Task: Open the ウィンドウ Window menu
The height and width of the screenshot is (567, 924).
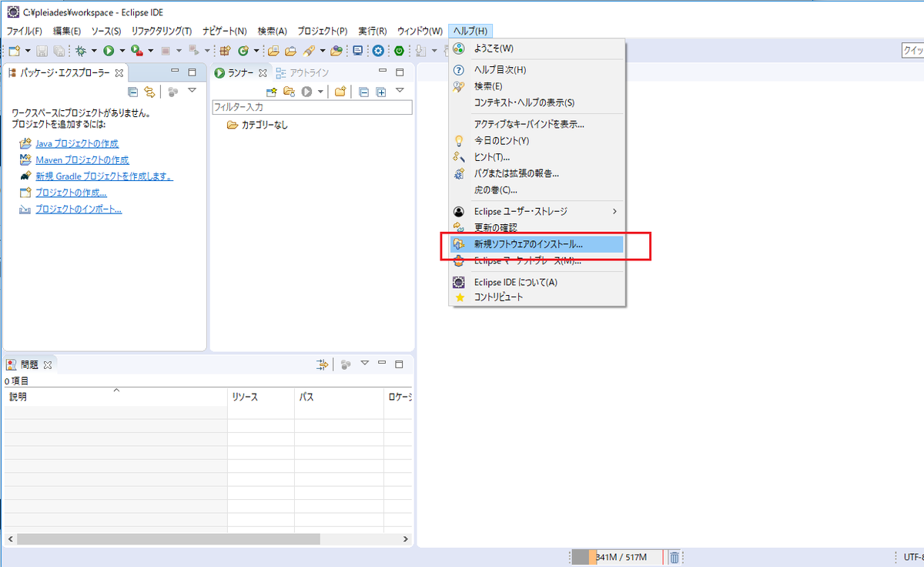Action: pos(420,31)
